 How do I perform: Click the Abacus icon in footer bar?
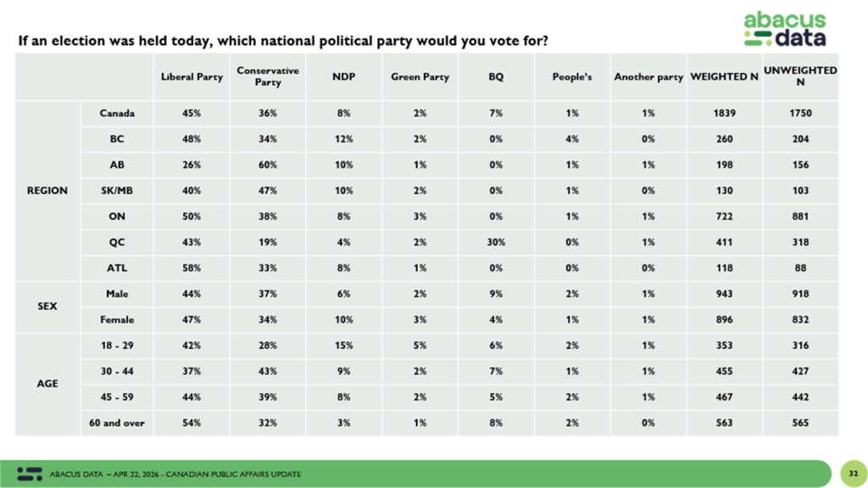point(30,474)
